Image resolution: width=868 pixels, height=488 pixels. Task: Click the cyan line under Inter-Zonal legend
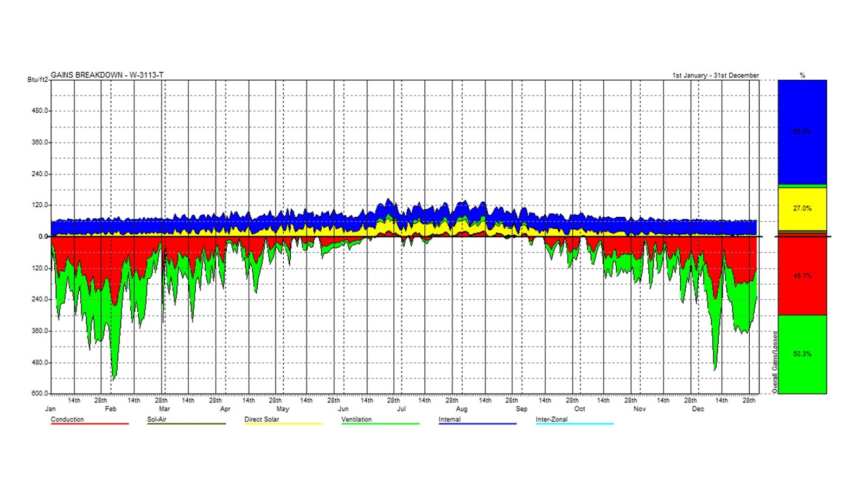(575, 424)
